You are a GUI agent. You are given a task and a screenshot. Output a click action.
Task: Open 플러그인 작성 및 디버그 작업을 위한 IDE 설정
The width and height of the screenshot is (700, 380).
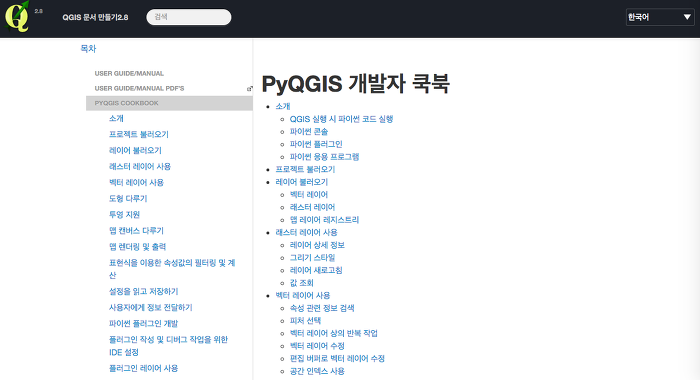coord(168,346)
